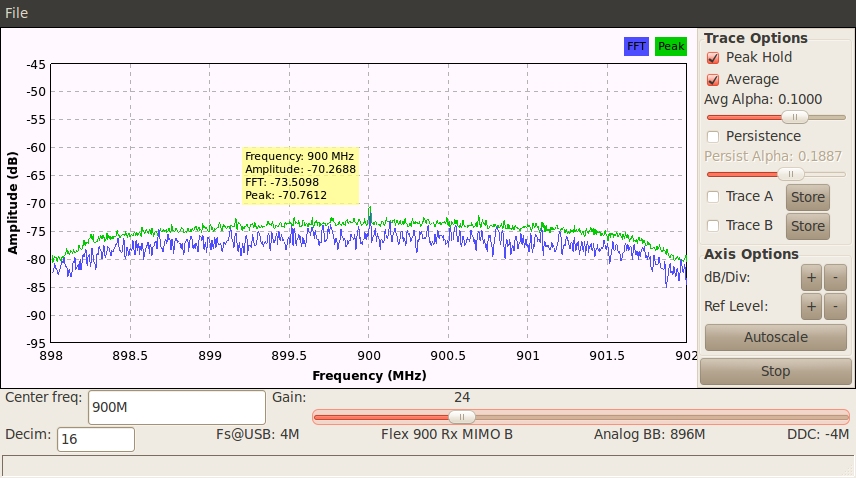Disable the Peak Hold checkbox

714,58
